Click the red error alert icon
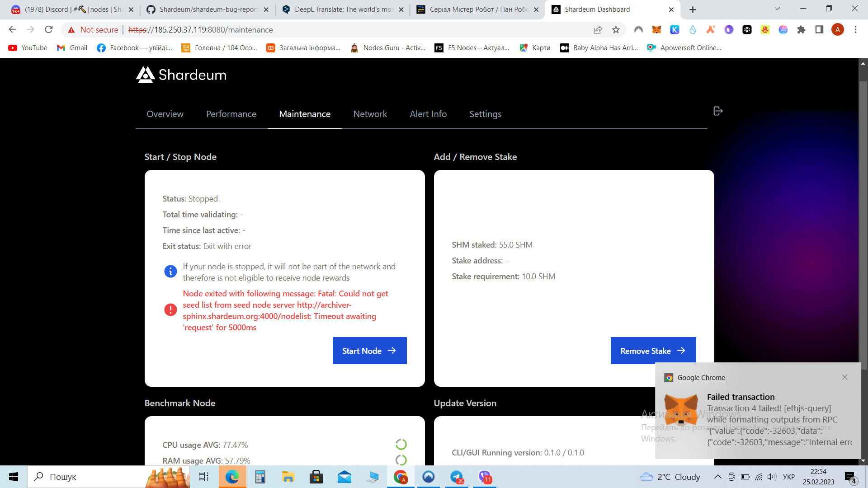This screenshot has width=868, height=488. coord(170,310)
